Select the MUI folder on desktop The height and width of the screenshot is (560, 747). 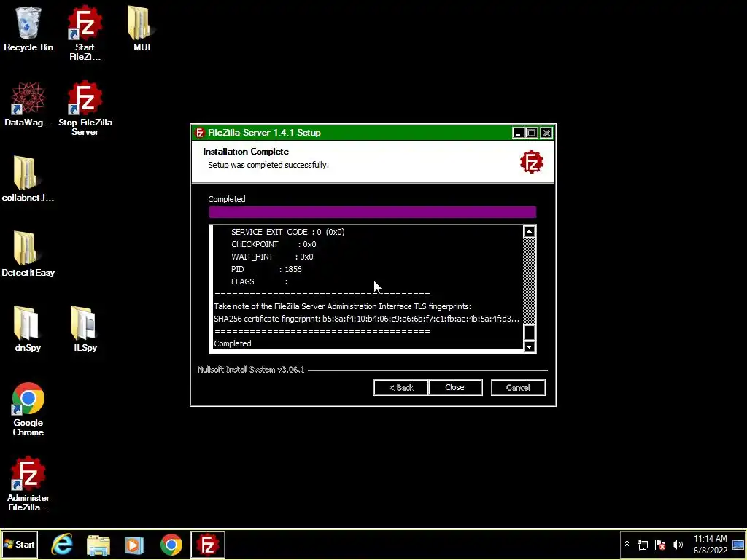142,28
